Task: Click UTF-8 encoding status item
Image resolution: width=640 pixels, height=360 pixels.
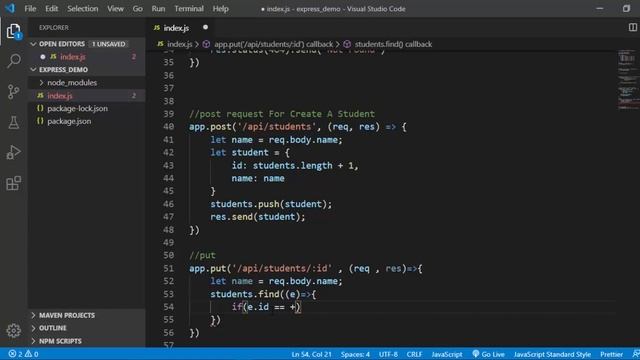Action: click(x=388, y=354)
